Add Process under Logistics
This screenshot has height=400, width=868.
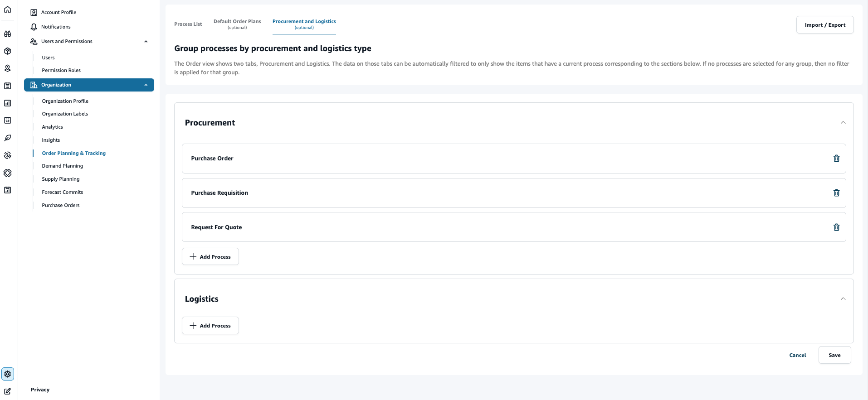coord(210,326)
